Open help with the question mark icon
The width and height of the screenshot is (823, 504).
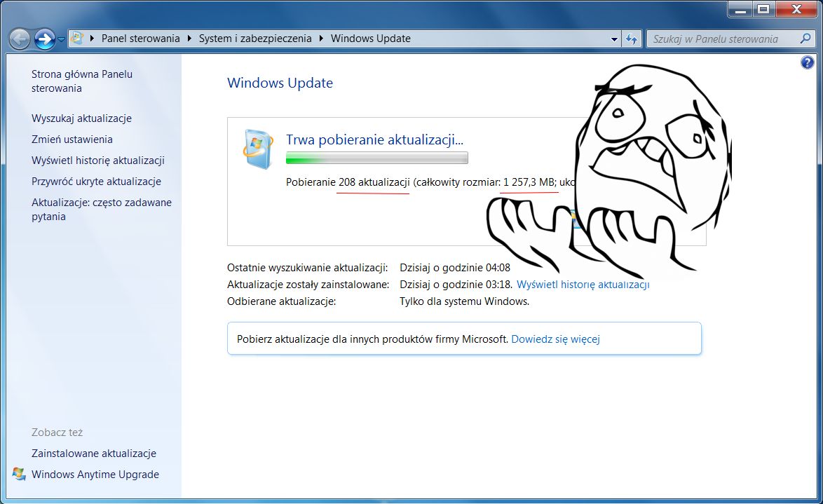click(x=808, y=62)
